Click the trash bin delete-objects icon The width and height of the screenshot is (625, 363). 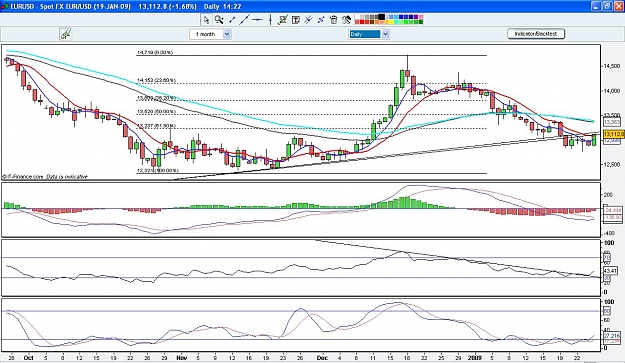coord(334,20)
